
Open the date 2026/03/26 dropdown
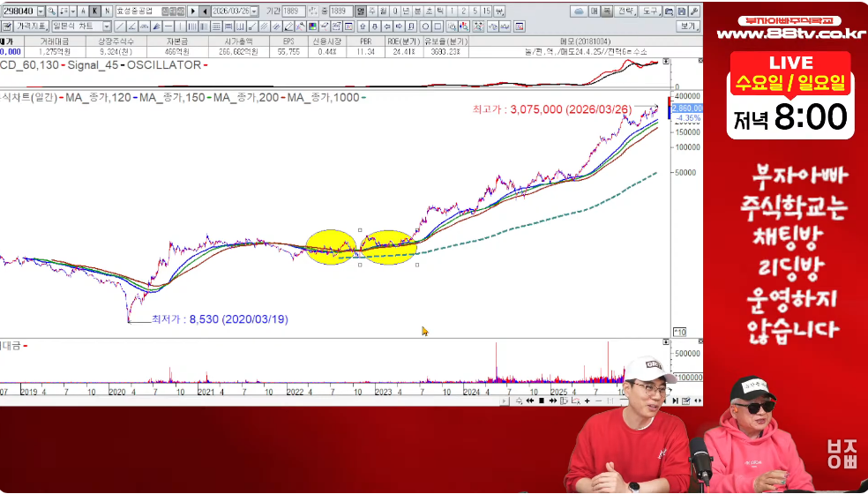pyautogui.click(x=254, y=11)
